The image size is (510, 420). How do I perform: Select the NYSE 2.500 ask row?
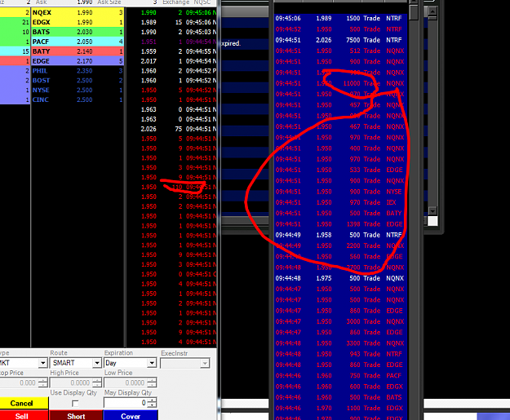78,90
